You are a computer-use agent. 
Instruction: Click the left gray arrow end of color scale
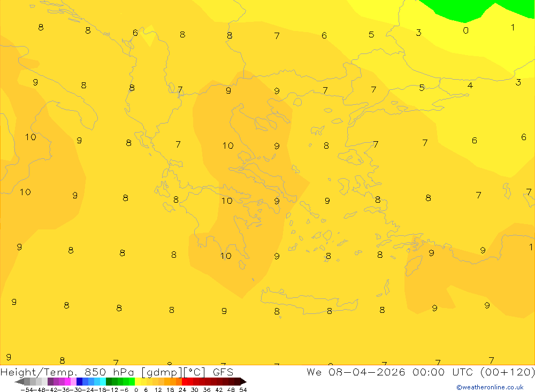[19, 381]
